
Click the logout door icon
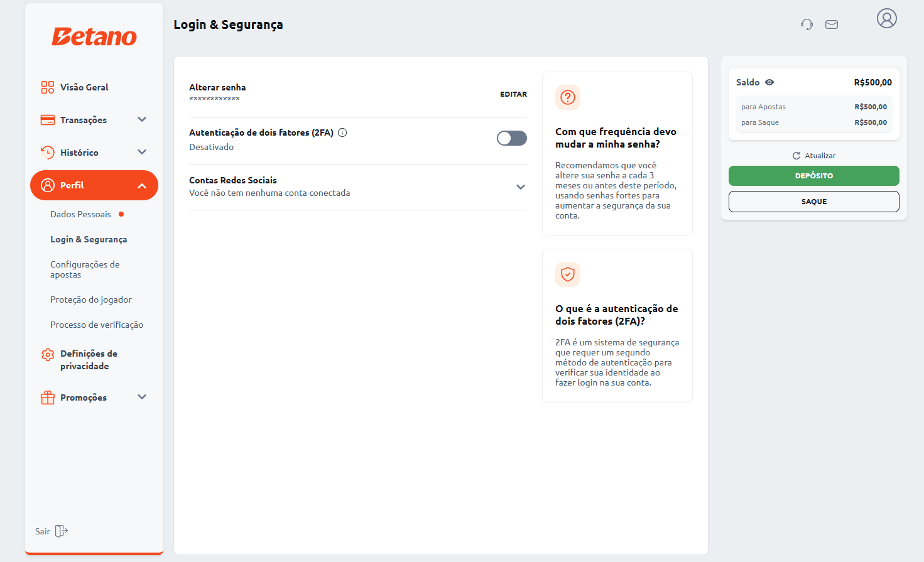coord(61,531)
